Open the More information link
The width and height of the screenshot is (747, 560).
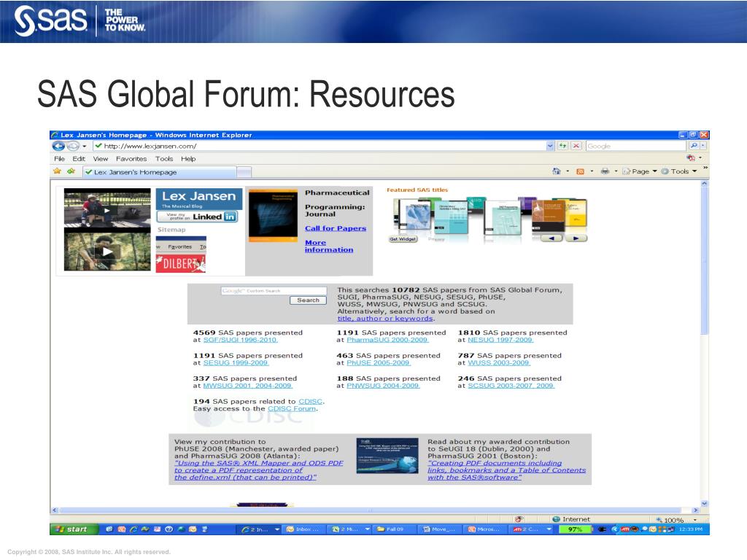click(329, 246)
